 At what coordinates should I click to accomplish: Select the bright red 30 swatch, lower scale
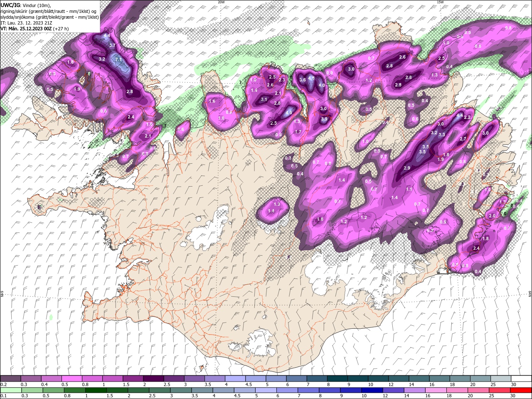point(521,390)
